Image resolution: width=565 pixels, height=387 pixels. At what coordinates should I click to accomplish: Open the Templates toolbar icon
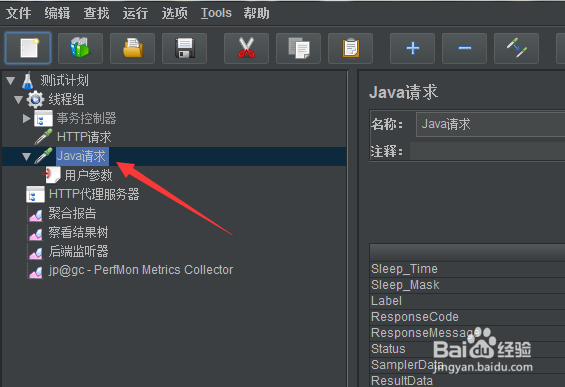(80, 48)
